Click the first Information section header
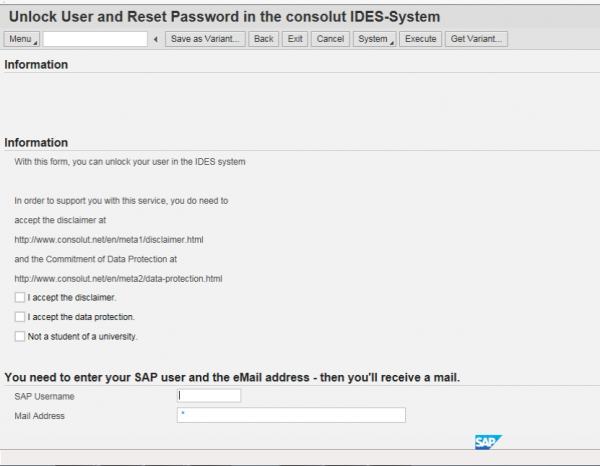 point(36,65)
